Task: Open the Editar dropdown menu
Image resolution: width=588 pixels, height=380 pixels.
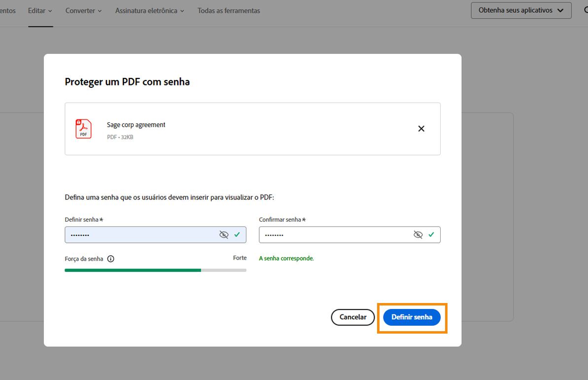Action: click(39, 10)
